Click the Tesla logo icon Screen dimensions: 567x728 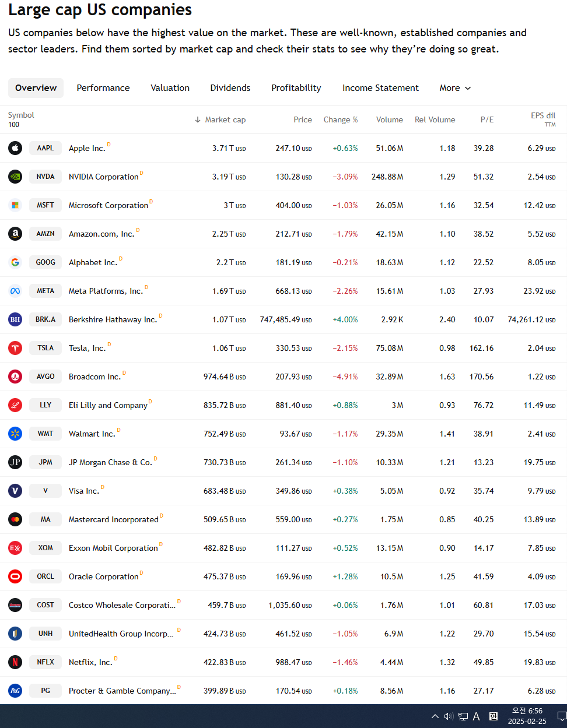pos(15,348)
